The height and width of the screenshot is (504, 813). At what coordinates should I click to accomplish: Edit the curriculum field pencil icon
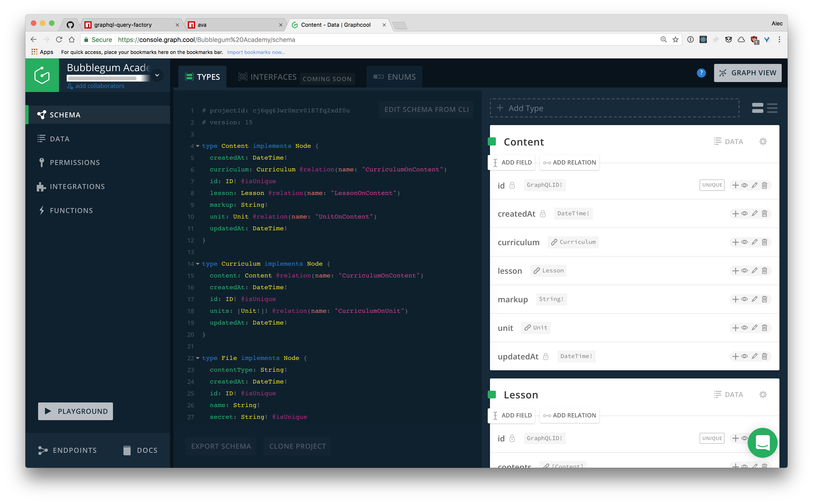point(754,242)
